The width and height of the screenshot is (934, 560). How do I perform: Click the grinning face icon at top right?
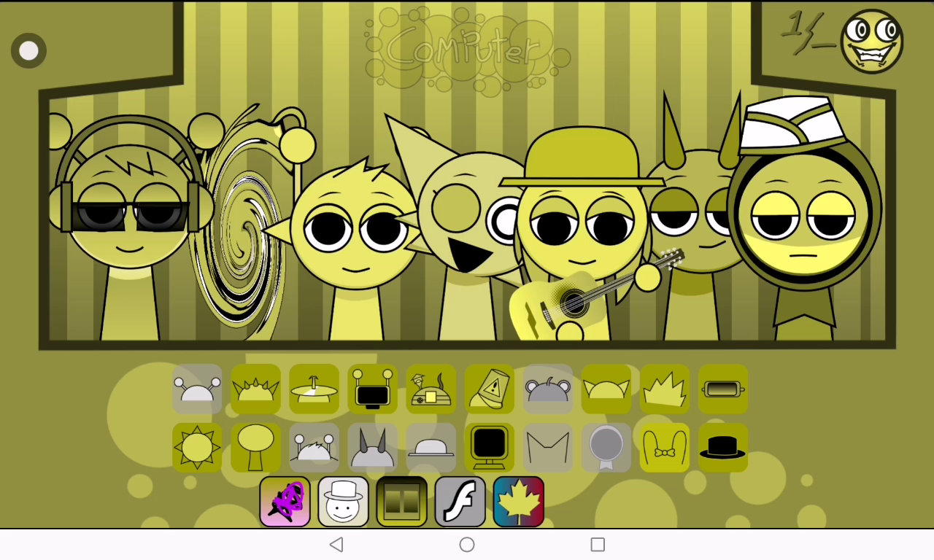871,42
